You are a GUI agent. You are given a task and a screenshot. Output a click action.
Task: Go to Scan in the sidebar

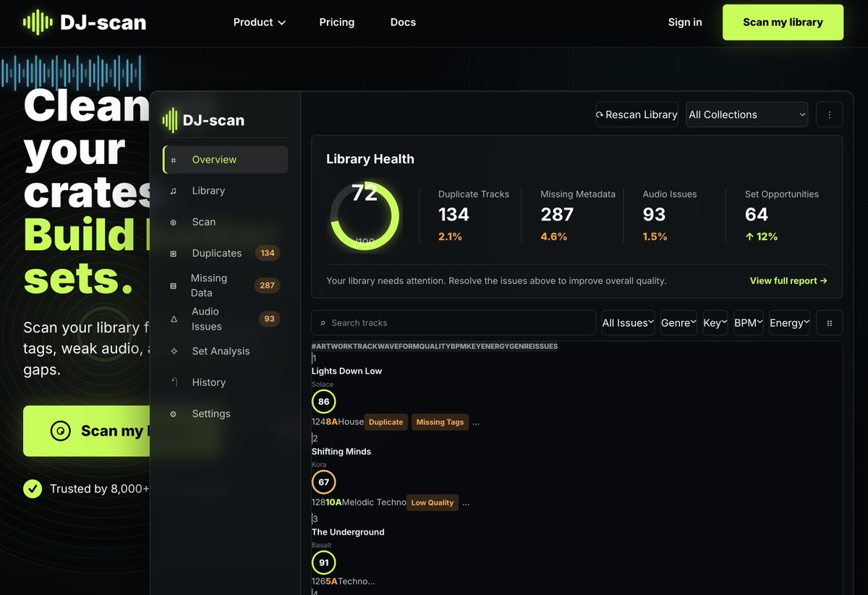point(225,222)
